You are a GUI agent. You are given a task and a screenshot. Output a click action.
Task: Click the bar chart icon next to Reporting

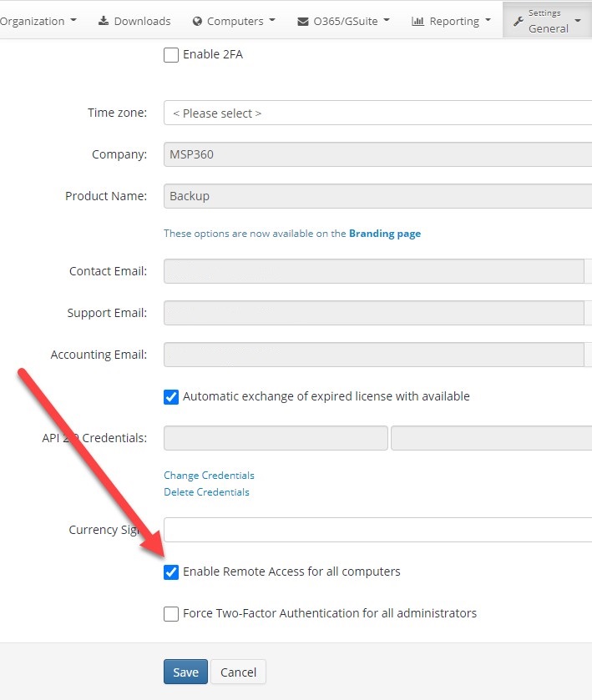[417, 21]
